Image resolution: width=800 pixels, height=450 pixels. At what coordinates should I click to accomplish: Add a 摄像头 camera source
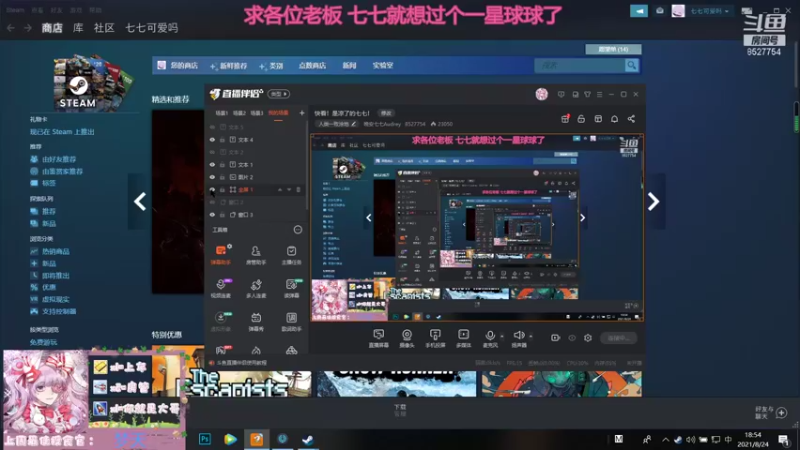[x=407, y=338]
